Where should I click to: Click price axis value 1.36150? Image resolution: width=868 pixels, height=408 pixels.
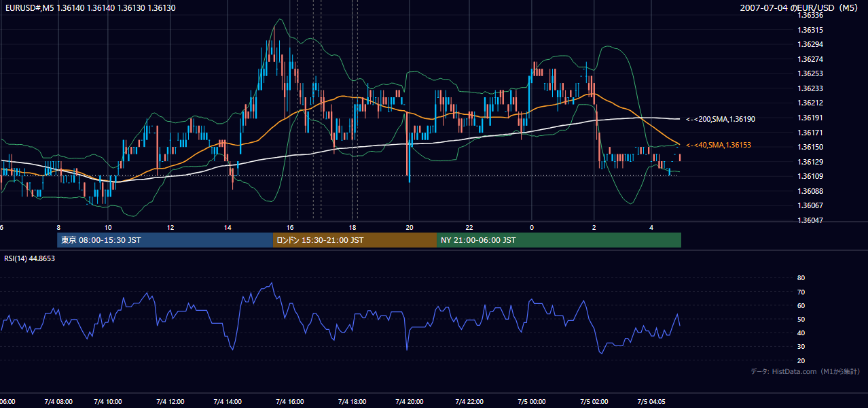812,147
